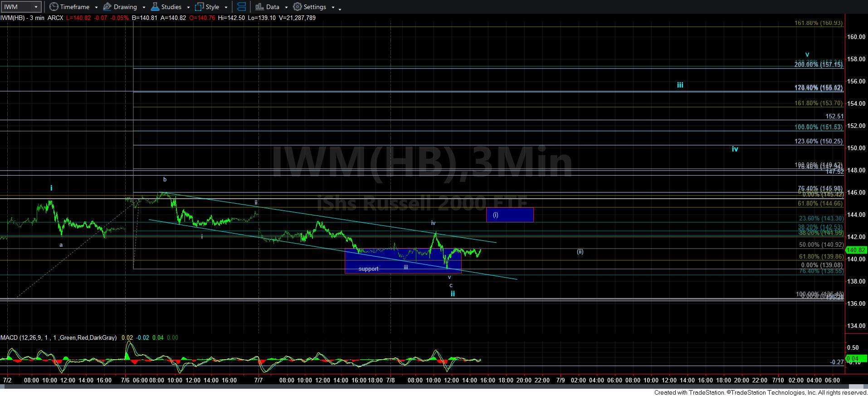
Task: Select the '161.80% (153.70)' Fibonacci label
Action: [x=818, y=103]
